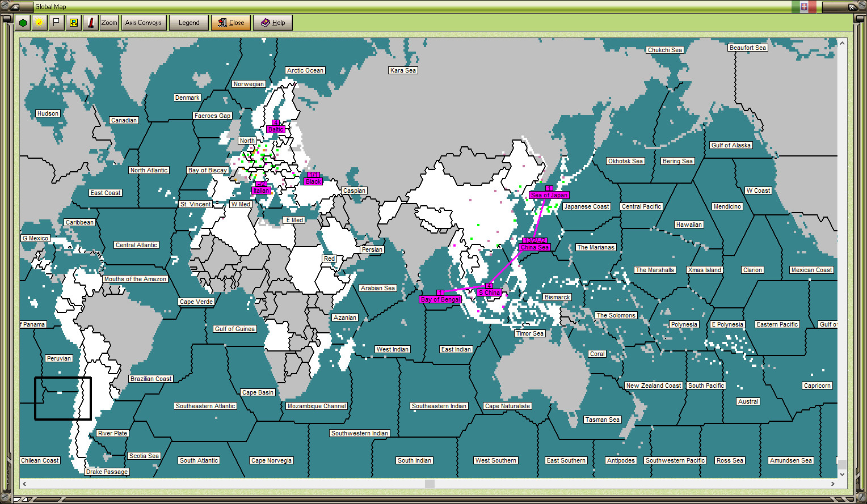Click the Kara Sea label
The height and width of the screenshot is (504, 867).
coord(403,70)
